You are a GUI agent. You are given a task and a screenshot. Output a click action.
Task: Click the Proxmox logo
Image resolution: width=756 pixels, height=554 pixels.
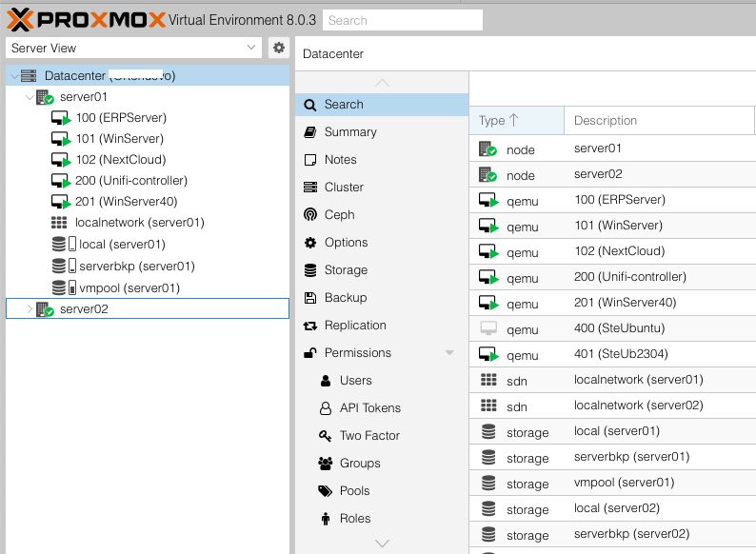(x=86, y=19)
